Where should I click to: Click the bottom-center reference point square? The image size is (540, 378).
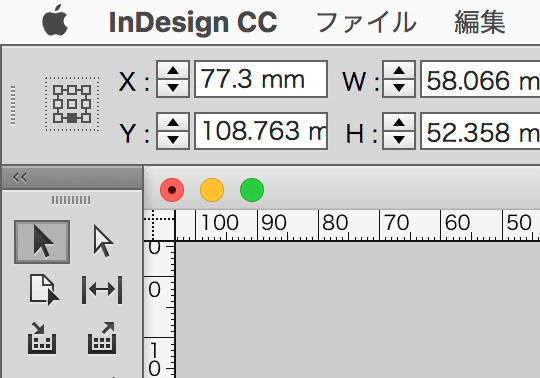click(x=72, y=118)
